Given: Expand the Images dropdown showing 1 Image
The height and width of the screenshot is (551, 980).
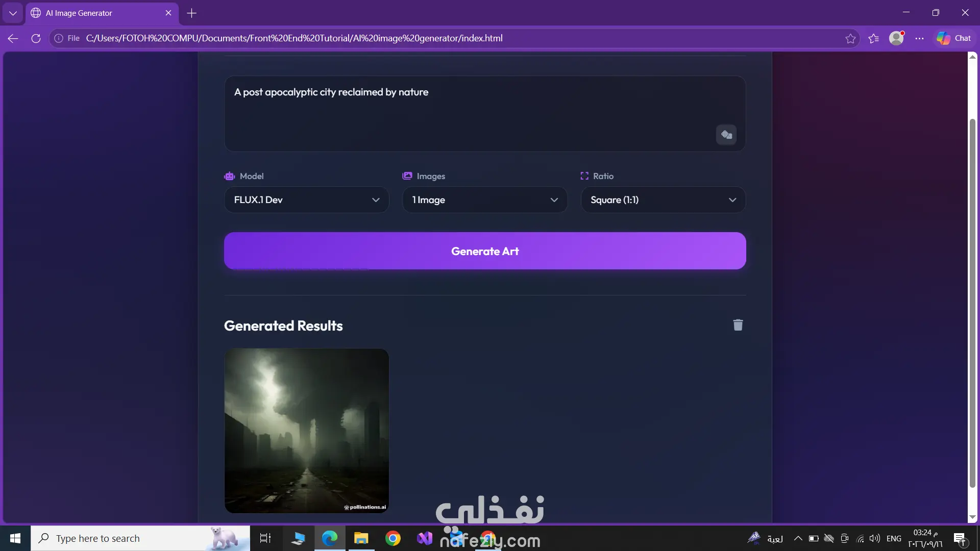Looking at the screenshot, I should [485, 199].
